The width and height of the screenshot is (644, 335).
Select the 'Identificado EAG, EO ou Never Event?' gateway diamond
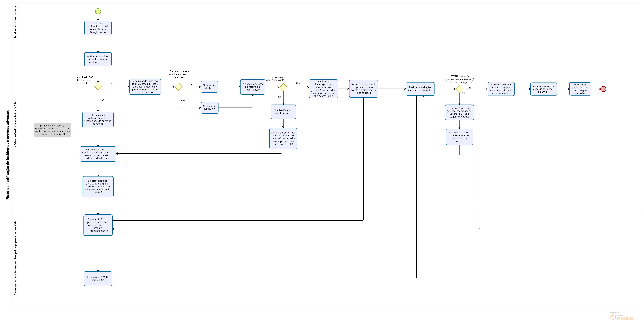click(98, 86)
